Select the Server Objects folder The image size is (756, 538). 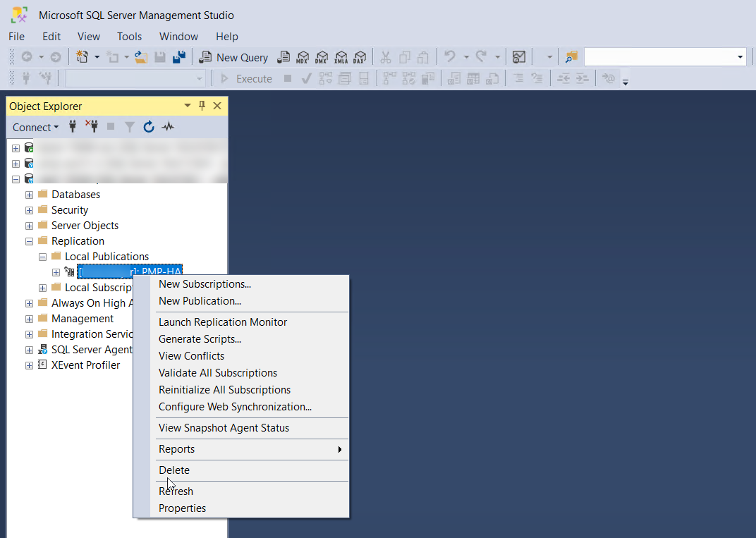(85, 226)
